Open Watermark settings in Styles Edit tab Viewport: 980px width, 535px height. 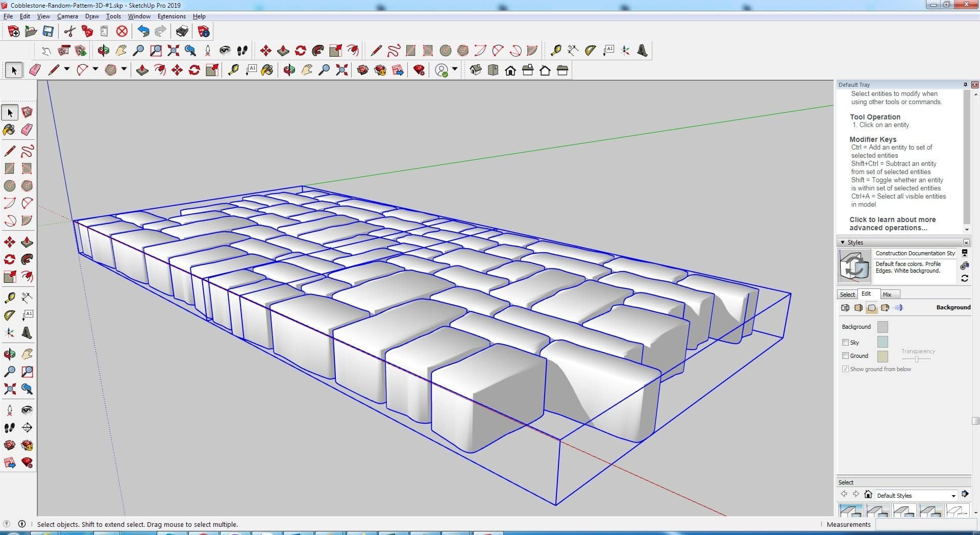[x=885, y=308]
